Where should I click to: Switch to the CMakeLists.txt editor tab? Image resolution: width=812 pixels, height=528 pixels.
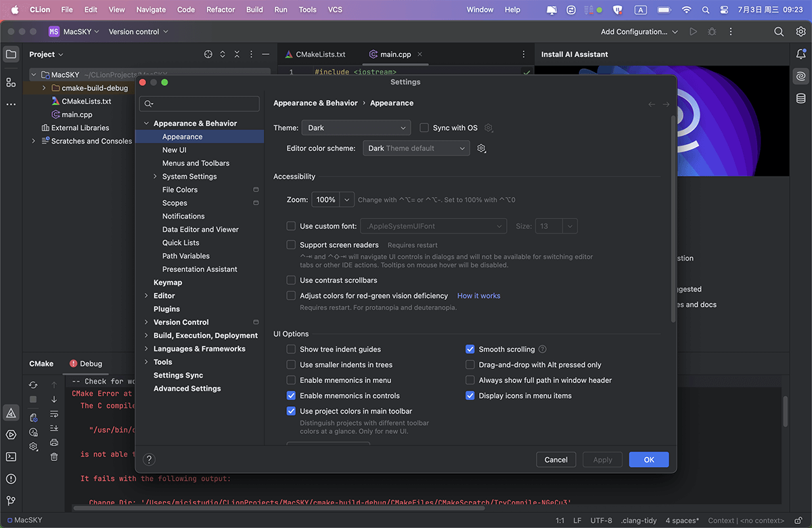(x=315, y=55)
